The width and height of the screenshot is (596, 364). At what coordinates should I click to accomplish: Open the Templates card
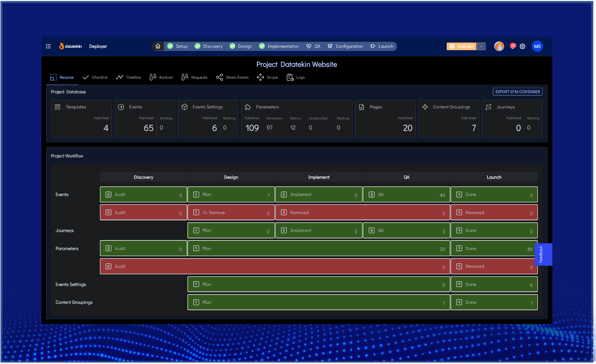[81, 119]
